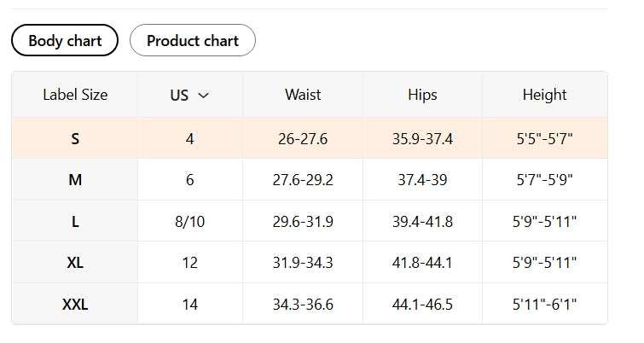Image resolution: width=644 pixels, height=343 pixels.
Task: Click the 34.3-36.6 waist measurement cell
Action: [303, 304]
